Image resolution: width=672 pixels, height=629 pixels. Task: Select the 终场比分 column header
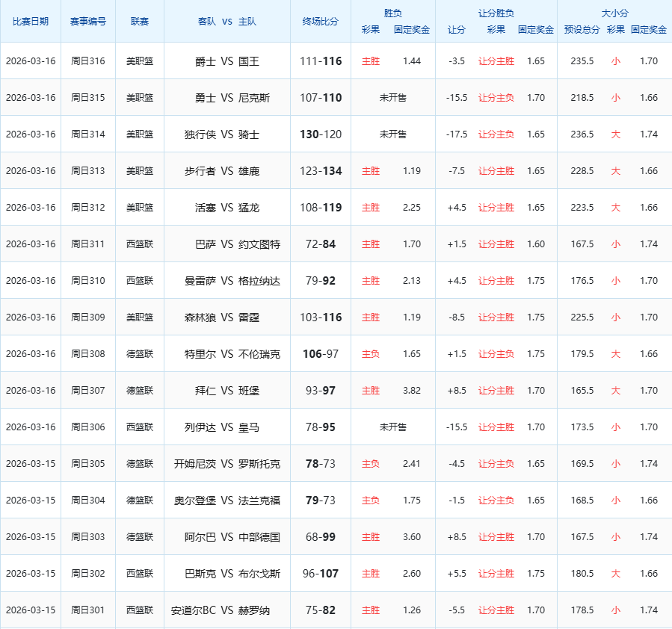(x=320, y=22)
